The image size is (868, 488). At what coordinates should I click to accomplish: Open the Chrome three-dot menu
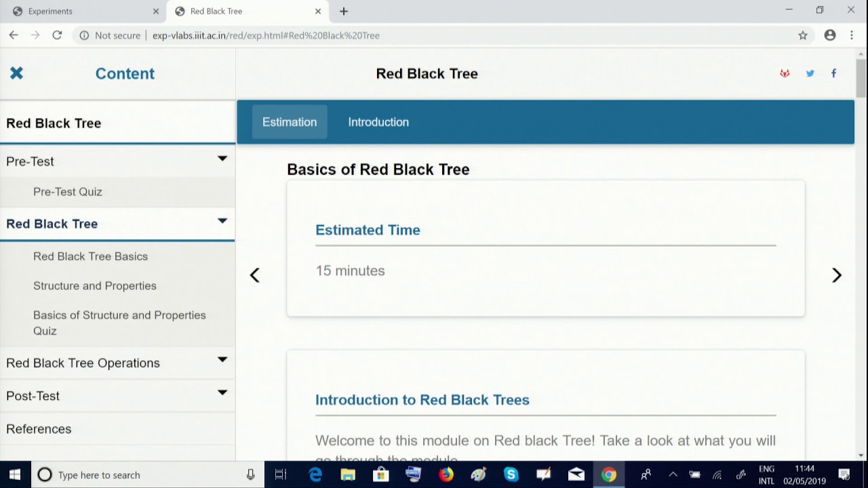tap(852, 35)
